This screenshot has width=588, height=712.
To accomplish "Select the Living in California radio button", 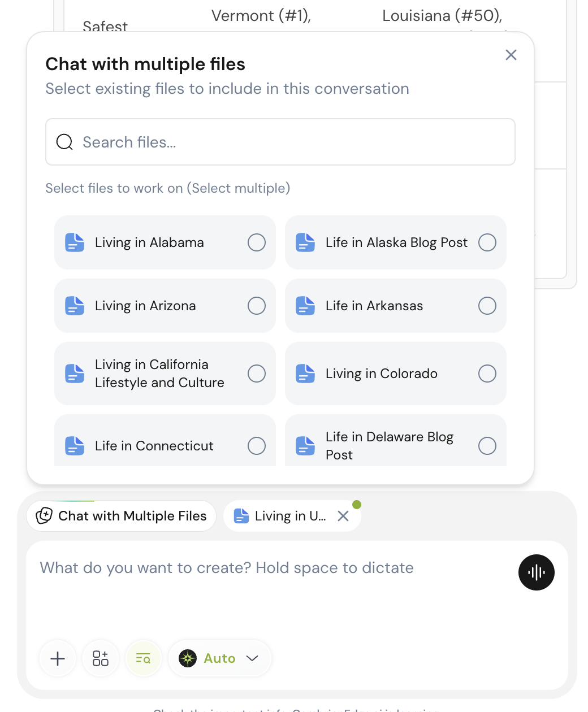I will point(257,374).
